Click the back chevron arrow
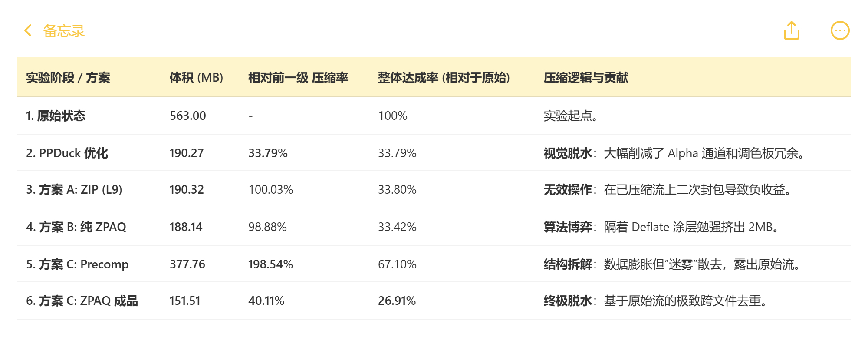The image size is (868, 337). coord(28,31)
